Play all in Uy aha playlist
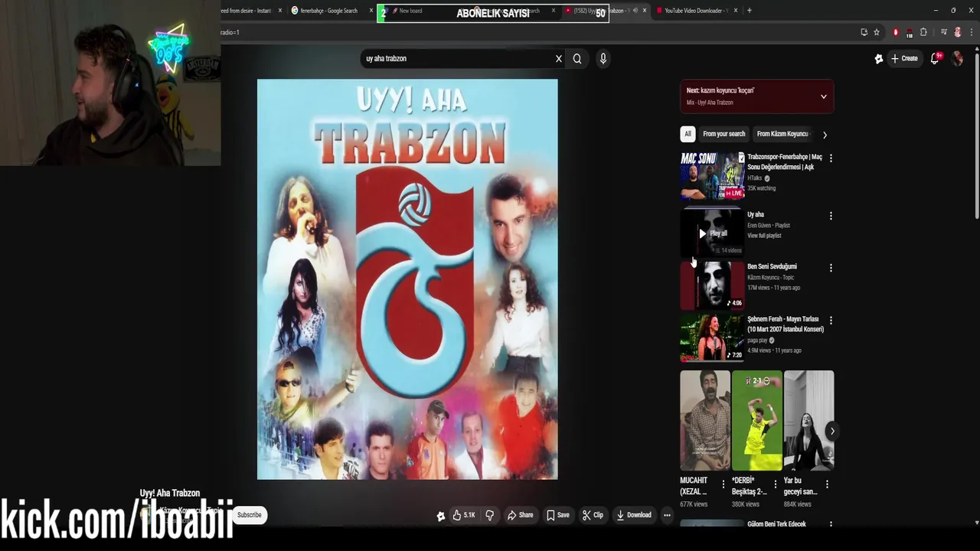 712,233
